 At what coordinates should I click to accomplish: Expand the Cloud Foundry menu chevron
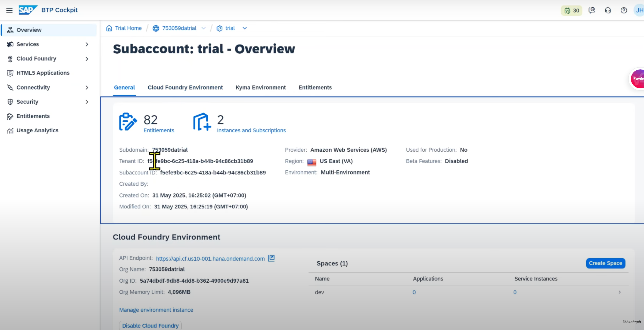[x=87, y=59]
